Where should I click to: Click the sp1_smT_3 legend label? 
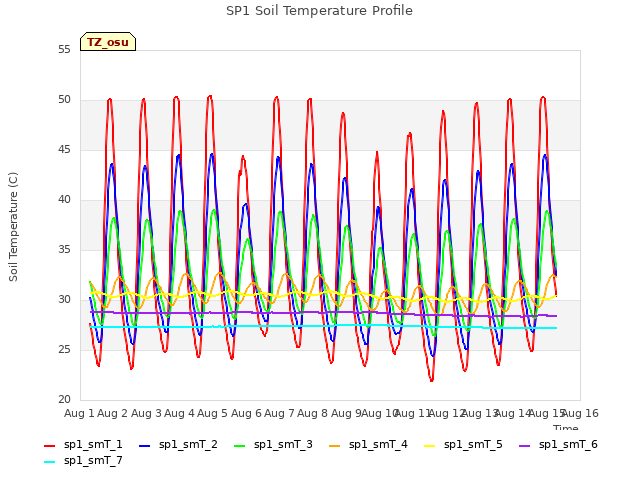(x=283, y=444)
